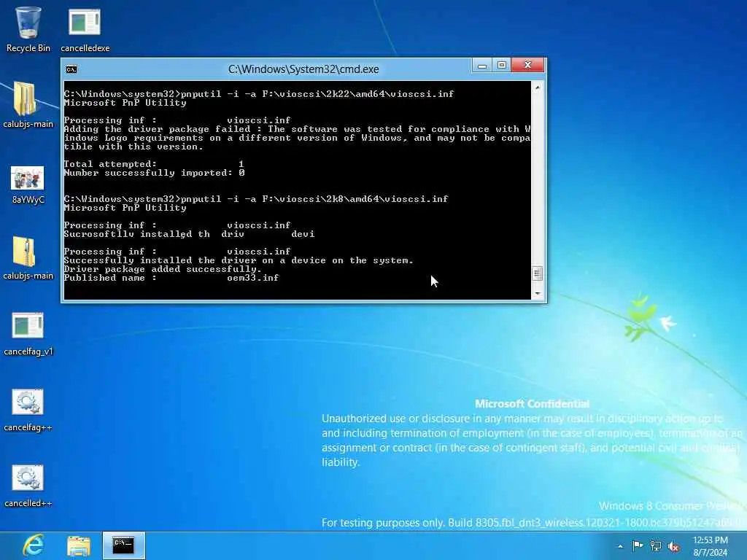The image size is (747, 560).
Task: Select the 8aYWyC image file icon
Action: 28,184
